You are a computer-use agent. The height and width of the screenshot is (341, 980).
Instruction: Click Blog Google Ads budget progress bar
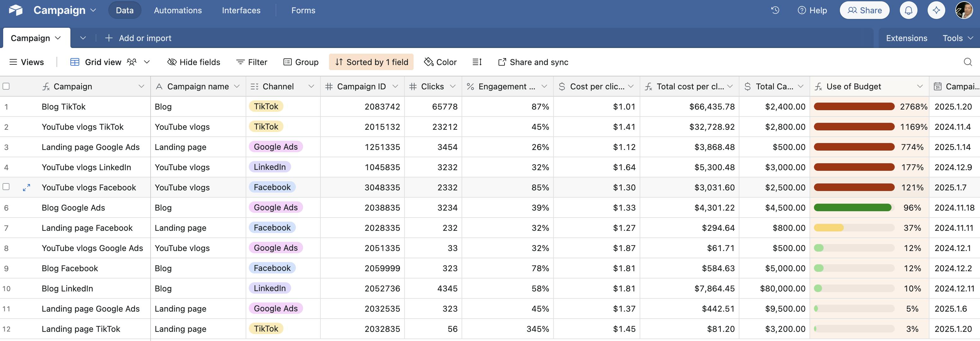click(853, 207)
